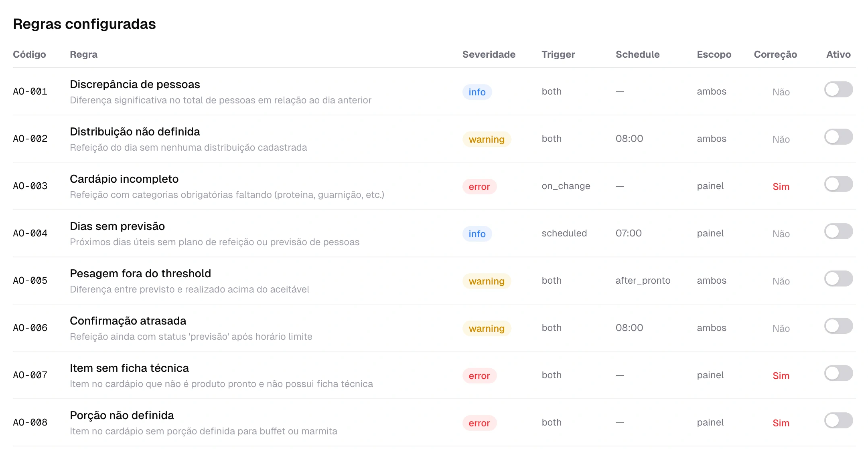Switch on AO-007 Item sem ficha técnica

click(x=838, y=373)
